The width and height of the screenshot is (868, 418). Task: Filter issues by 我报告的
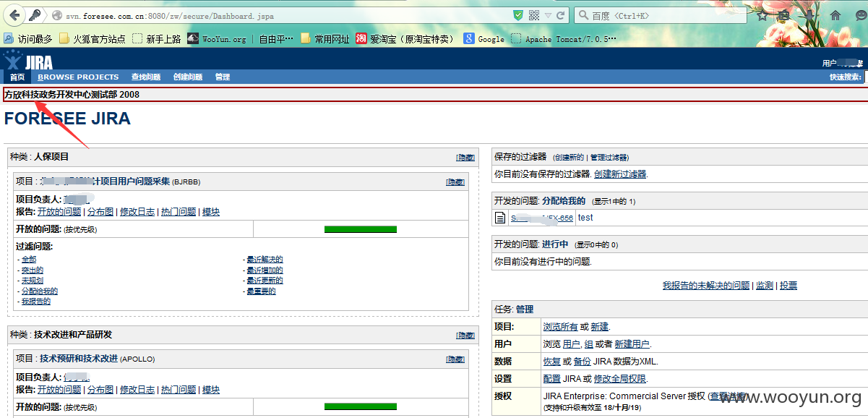point(35,301)
